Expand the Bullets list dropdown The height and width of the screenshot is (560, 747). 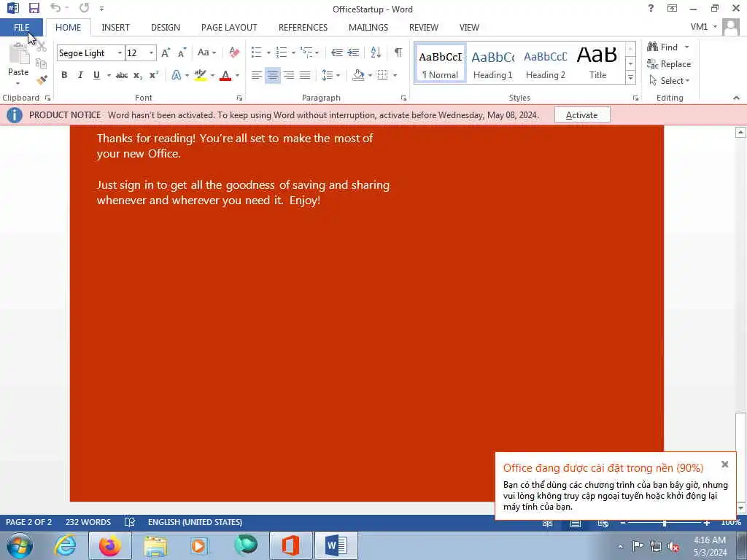tap(268, 52)
